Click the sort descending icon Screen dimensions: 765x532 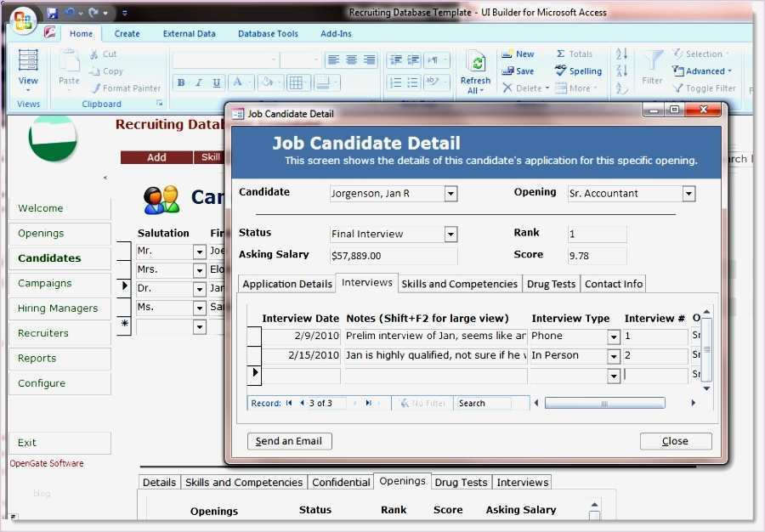pyautogui.click(x=621, y=71)
